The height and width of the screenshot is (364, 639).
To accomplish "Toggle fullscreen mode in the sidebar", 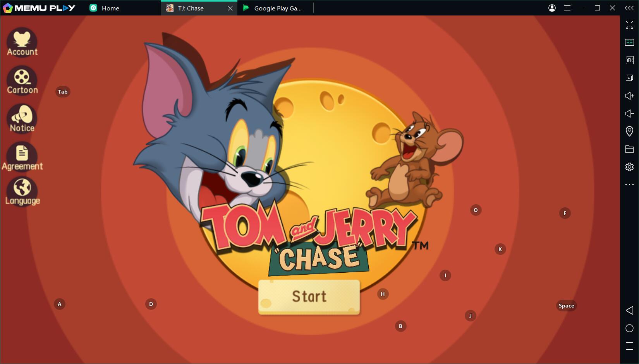I will click(x=629, y=25).
